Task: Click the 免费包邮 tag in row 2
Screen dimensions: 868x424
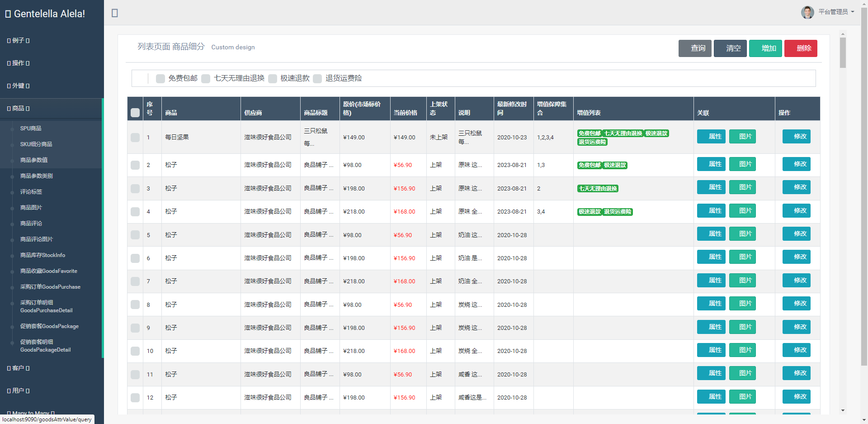Action: pyautogui.click(x=590, y=165)
